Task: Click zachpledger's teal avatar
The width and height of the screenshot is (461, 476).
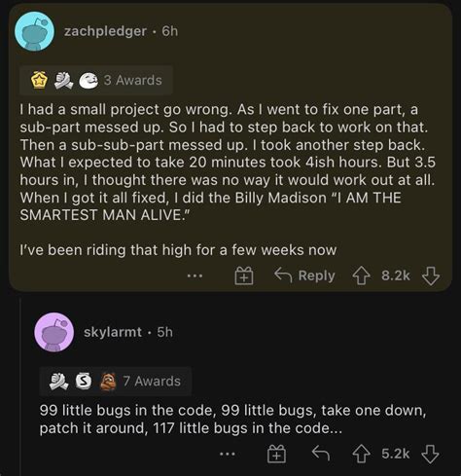Action: [x=34, y=31]
